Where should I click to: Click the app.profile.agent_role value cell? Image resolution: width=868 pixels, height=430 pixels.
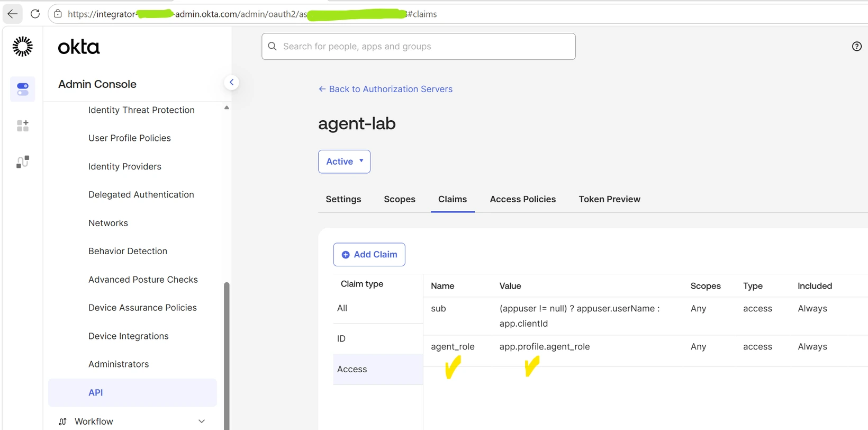tap(545, 347)
